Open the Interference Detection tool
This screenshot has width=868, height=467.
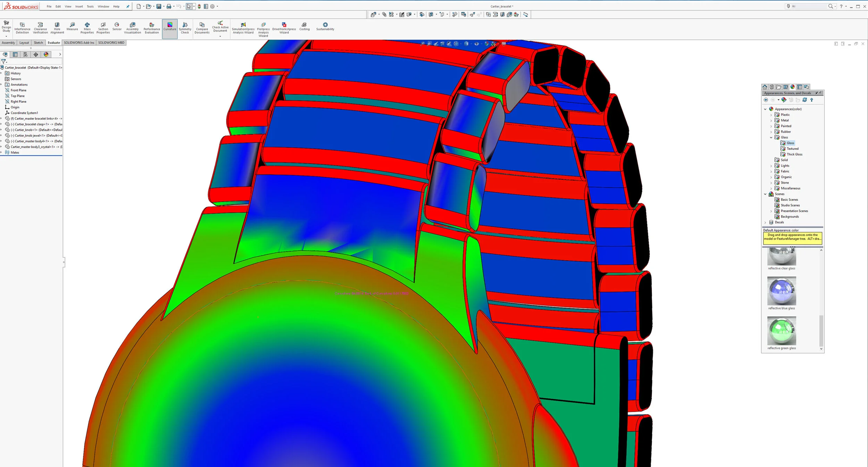22,28
